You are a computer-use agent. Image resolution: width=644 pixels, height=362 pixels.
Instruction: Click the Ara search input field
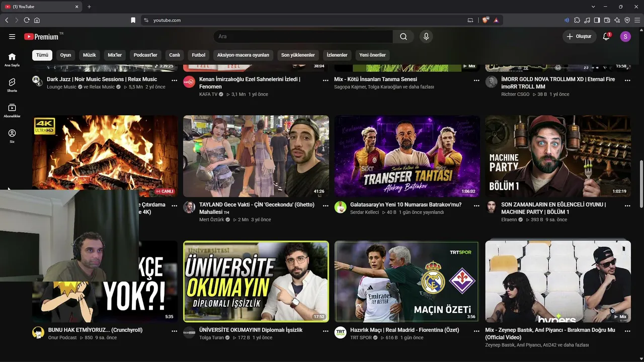point(303,37)
